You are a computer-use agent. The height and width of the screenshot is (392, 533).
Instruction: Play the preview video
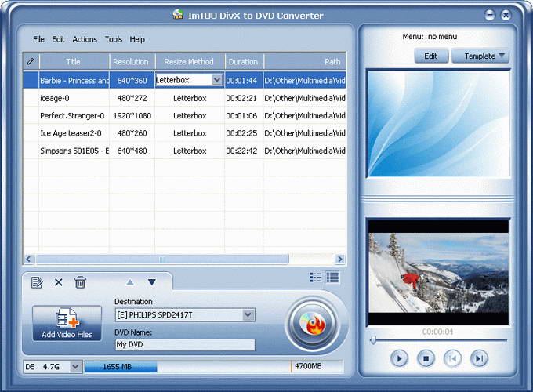coord(399,358)
